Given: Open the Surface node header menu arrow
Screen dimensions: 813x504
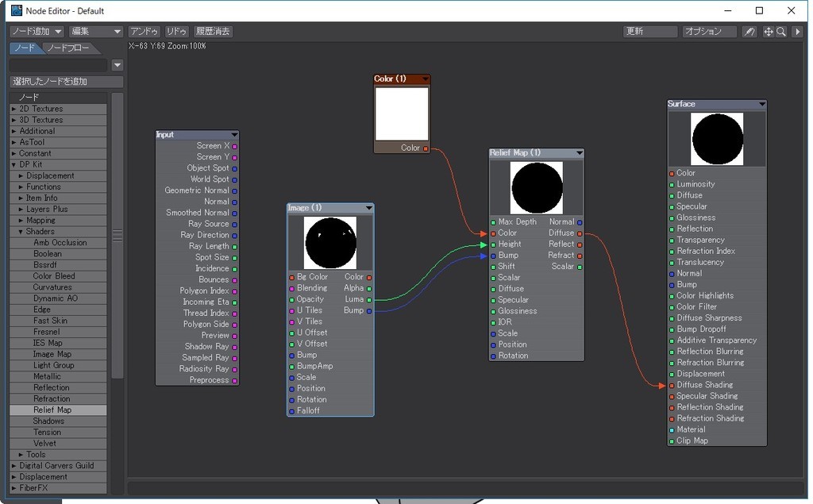Looking at the screenshot, I should (761, 104).
